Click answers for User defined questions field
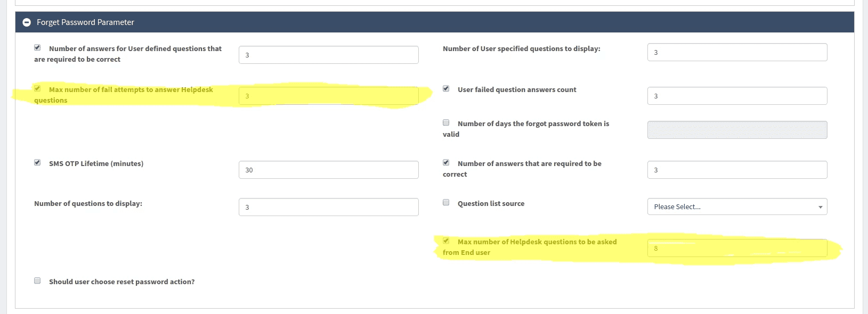This screenshot has height=314, width=868. (x=328, y=55)
